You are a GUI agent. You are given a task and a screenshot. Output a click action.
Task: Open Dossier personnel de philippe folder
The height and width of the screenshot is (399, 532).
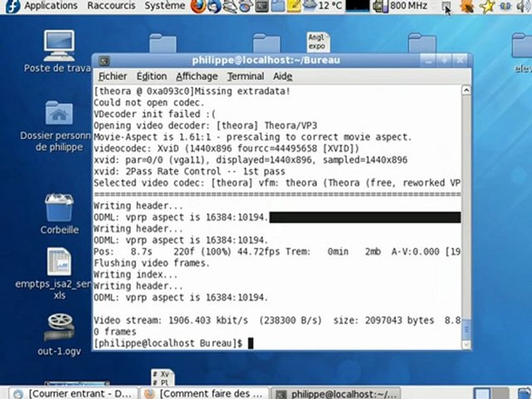coord(58,126)
